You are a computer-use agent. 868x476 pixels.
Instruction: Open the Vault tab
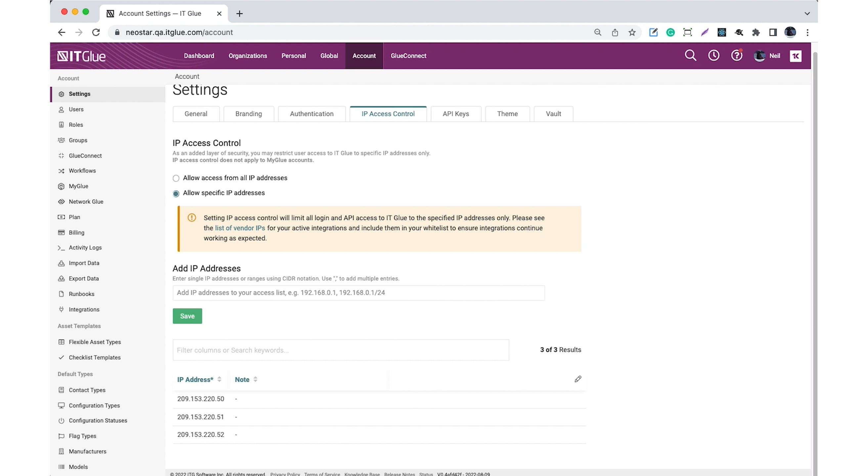point(553,114)
